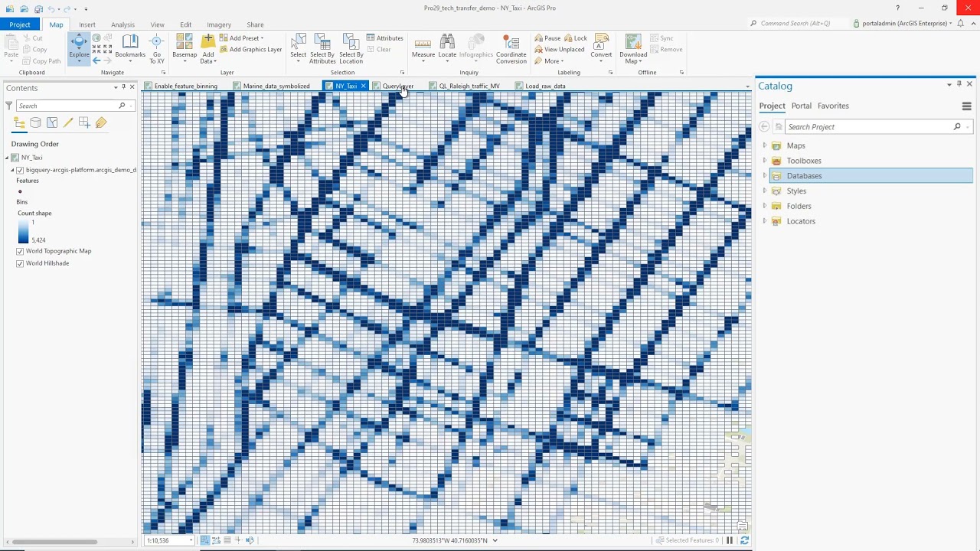Open Select By Attributes
The width and height of the screenshot is (980, 551).
(x=322, y=49)
